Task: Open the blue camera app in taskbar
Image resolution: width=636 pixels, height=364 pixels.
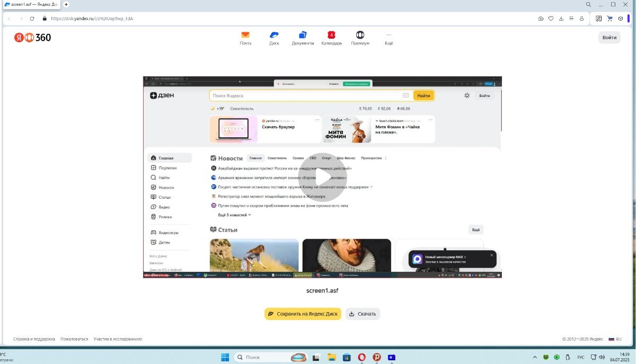Action: 392,357
